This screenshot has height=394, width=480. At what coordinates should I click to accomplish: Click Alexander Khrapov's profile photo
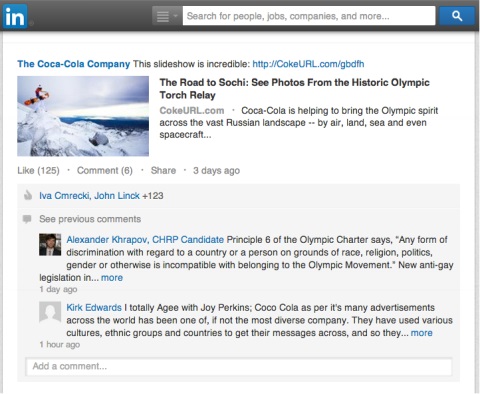tap(50, 245)
